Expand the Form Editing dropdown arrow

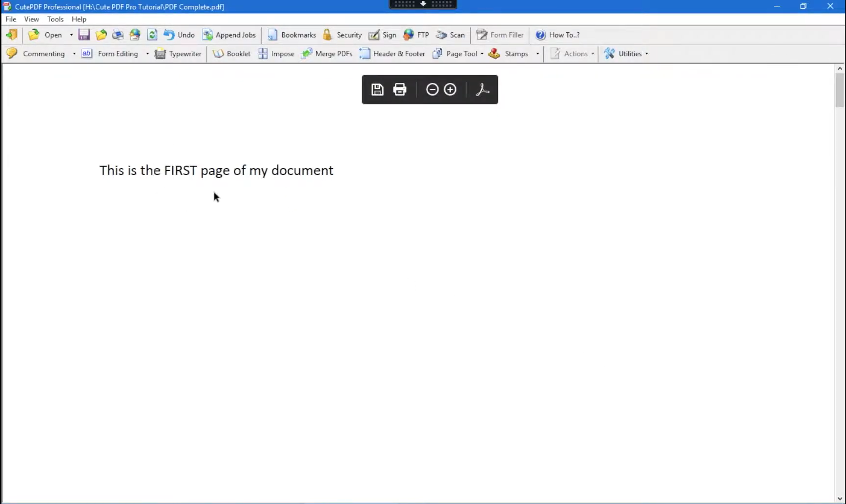[147, 54]
